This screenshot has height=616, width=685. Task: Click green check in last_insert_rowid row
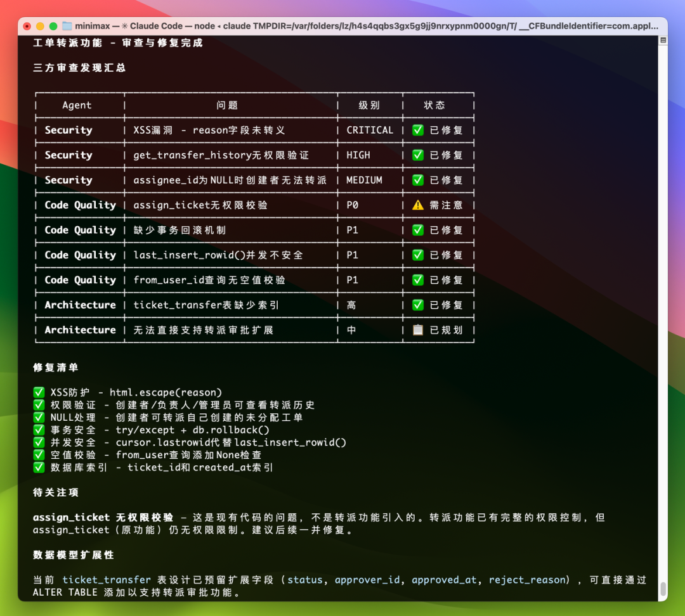tap(417, 255)
